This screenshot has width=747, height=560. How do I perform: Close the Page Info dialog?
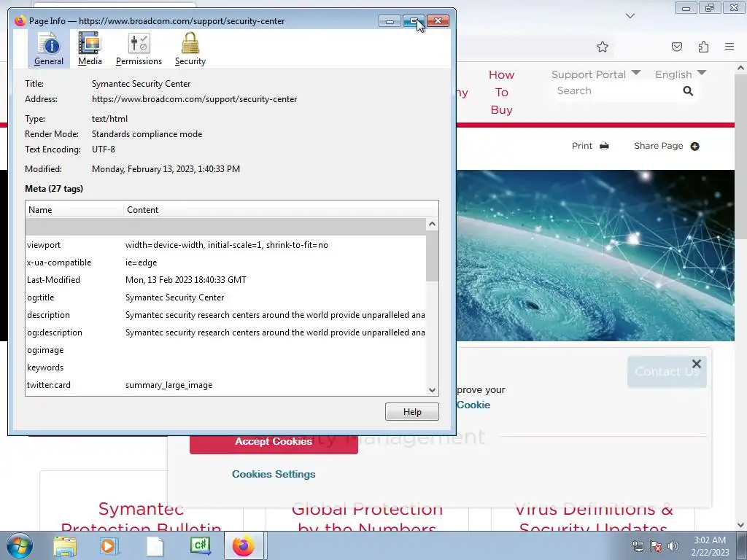coord(438,21)
